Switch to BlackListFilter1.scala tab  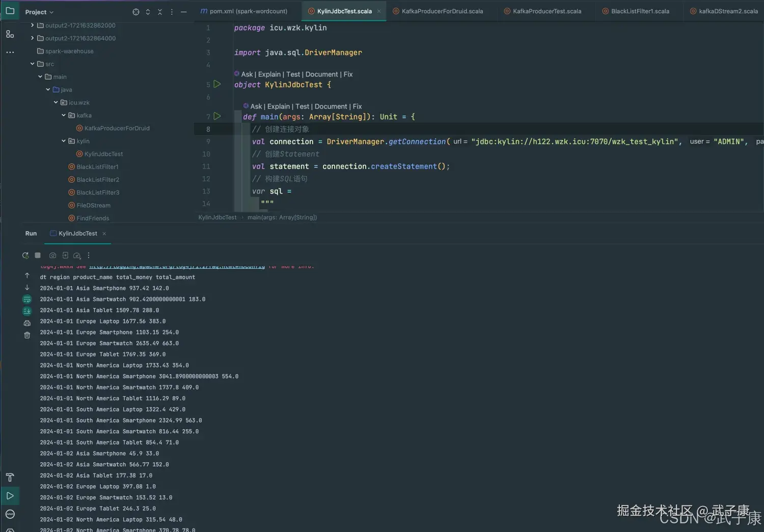coord(636,11)
